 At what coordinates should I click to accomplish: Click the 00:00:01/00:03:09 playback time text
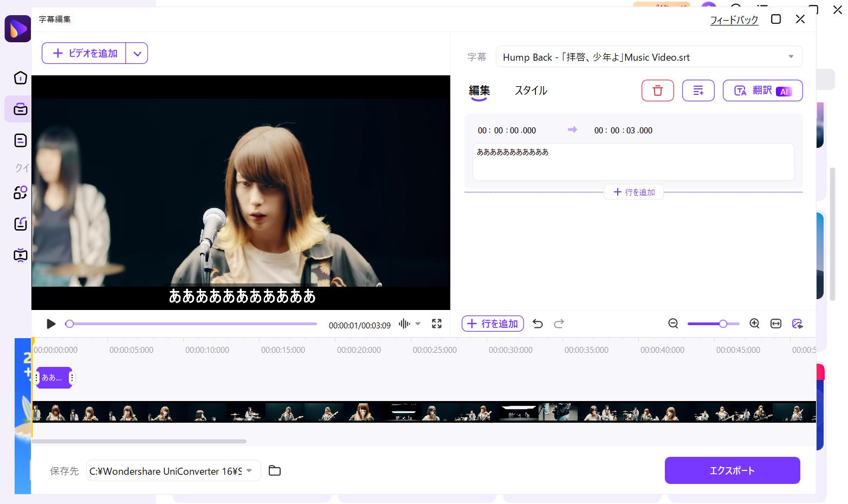tap(360, 325)
